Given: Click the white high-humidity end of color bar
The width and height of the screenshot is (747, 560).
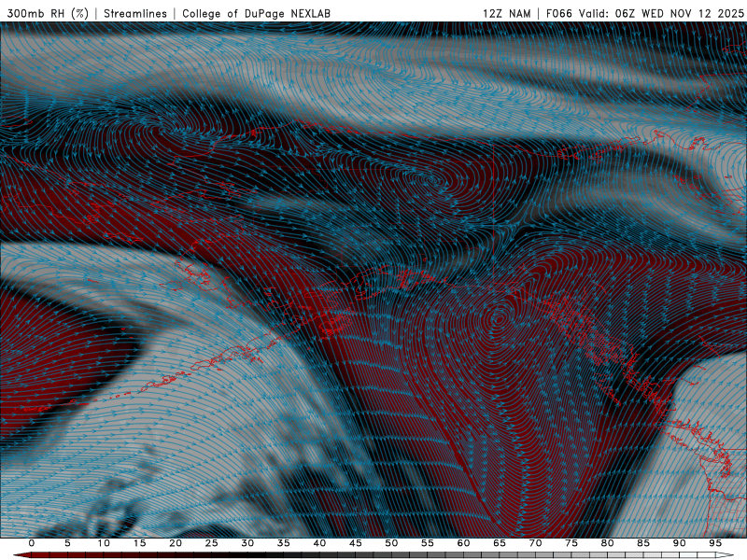Looking at the screenshot, I should click(x=725, y=555).
